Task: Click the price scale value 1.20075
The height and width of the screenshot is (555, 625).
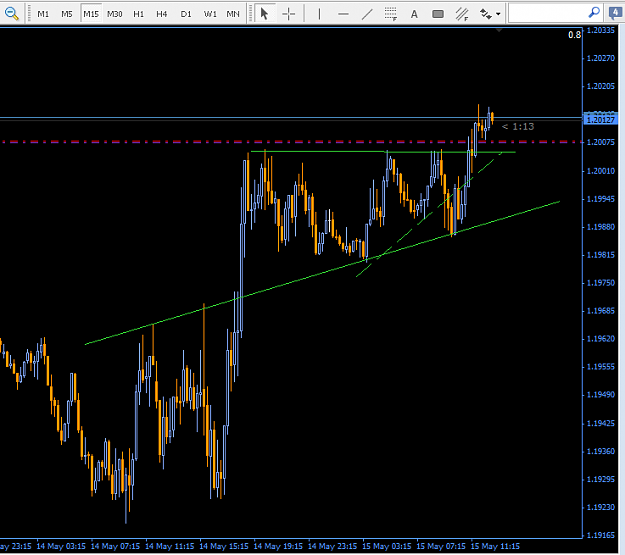Action: click(x=601, y=142)
